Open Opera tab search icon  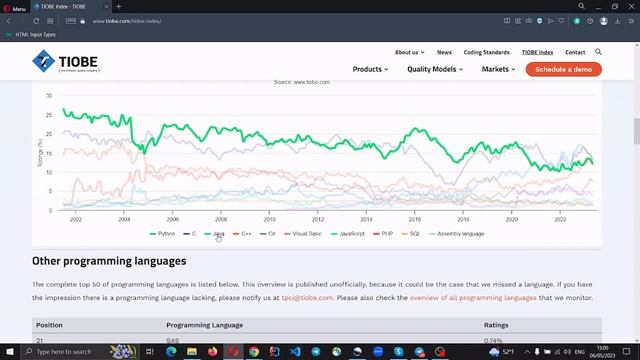pyautogui.click(x=581, y=6)
